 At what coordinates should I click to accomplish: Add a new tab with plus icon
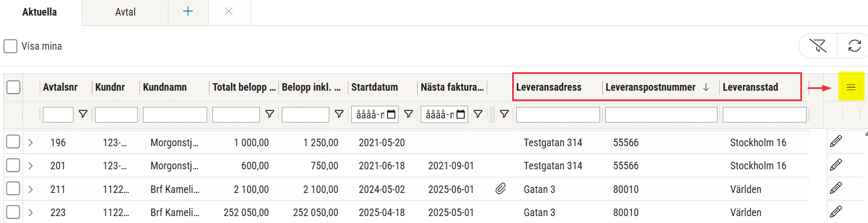(187, 12)
